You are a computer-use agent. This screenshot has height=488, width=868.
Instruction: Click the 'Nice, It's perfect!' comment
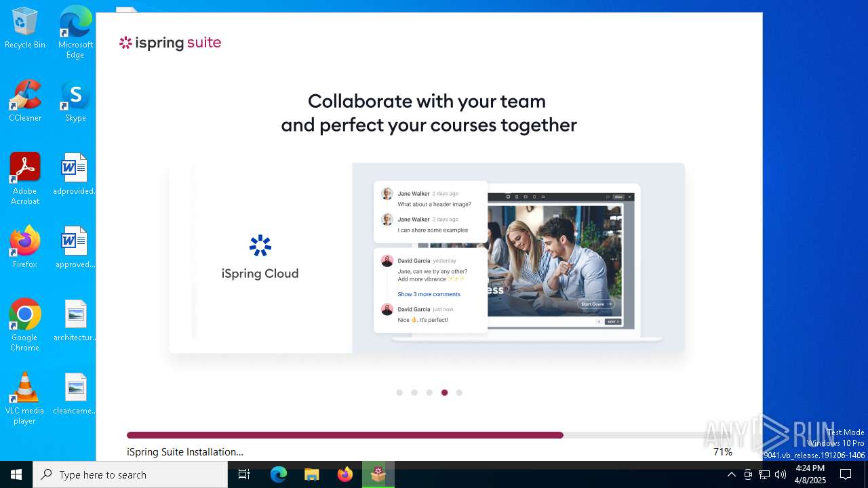click(422, 320)
